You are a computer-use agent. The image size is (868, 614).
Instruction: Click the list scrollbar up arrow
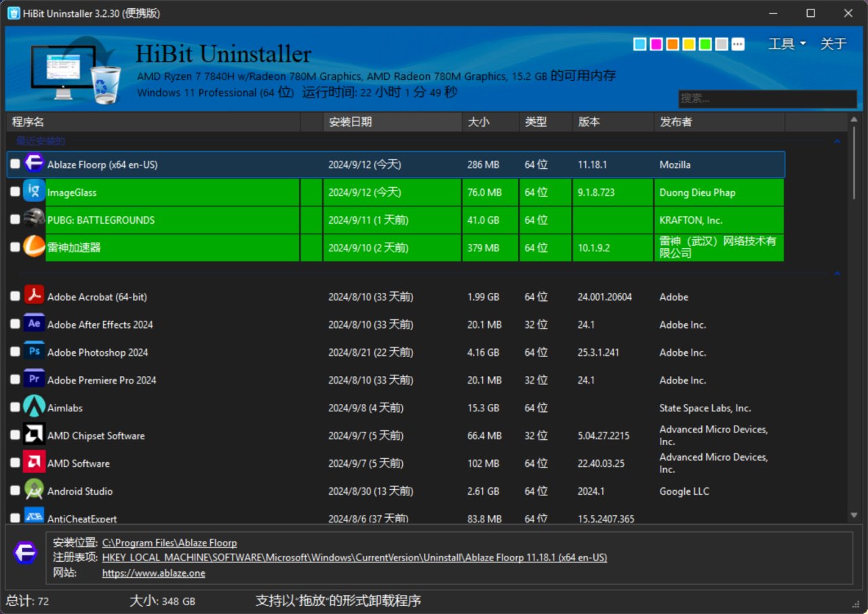[x=854, y=120]
